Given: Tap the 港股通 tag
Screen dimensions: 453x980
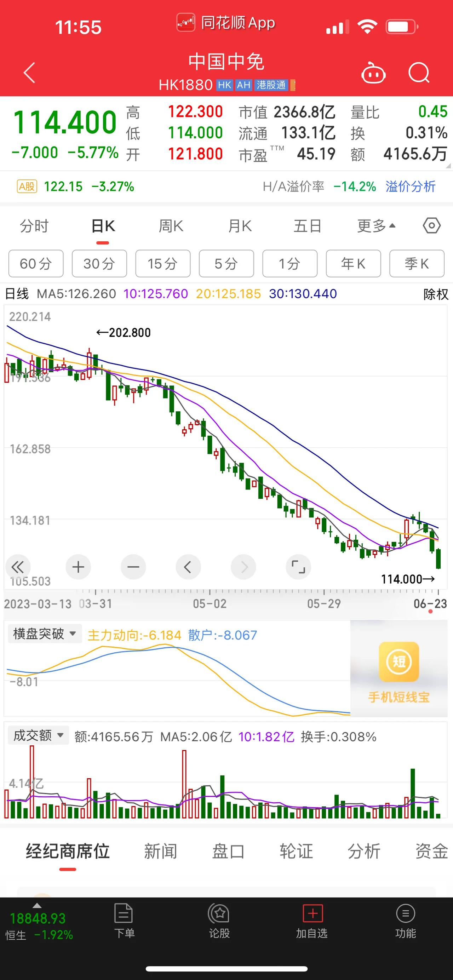Looking at the screenshot, I should tap(271, 85).
